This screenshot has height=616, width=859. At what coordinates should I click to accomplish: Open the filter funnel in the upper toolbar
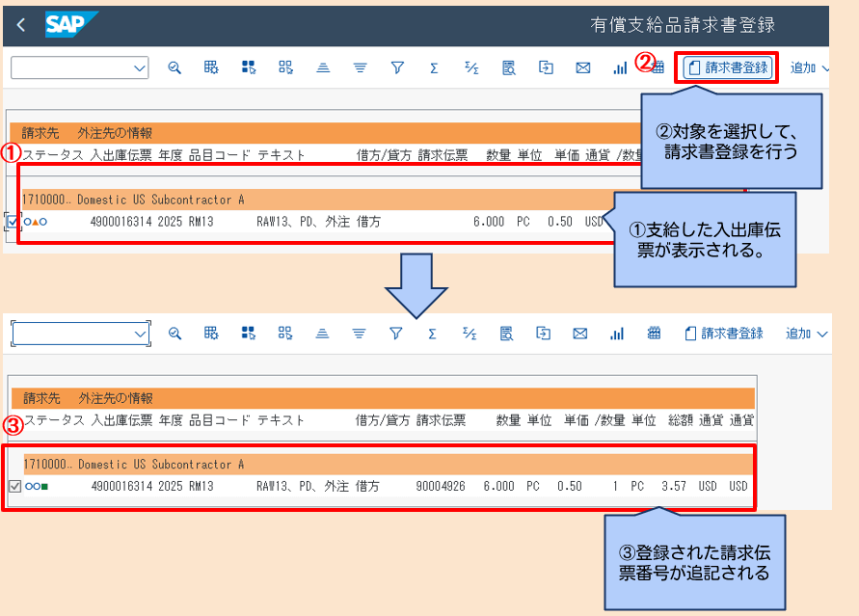[397, 67]
